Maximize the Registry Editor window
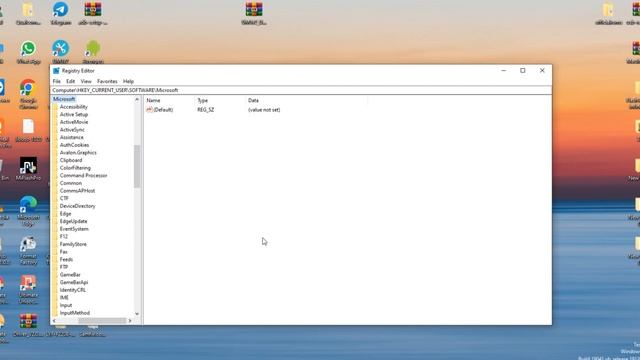Viewport: 640px width, 360px height. click(523, 71)
